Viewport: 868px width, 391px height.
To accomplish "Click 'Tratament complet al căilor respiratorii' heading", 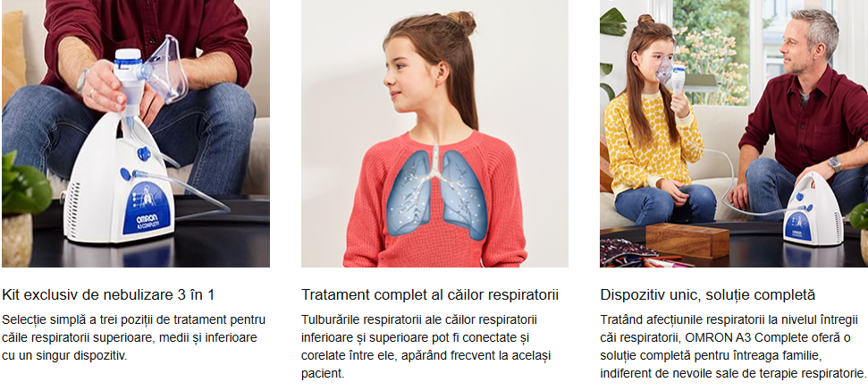I will pyautogui.click(x=430, y=294).
